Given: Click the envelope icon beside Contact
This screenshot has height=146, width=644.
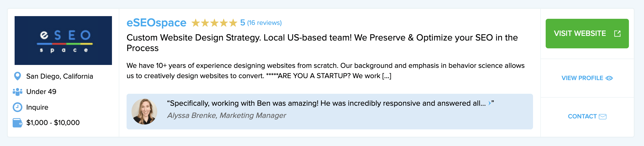Looking at the screenshot, I should (602, 117).
